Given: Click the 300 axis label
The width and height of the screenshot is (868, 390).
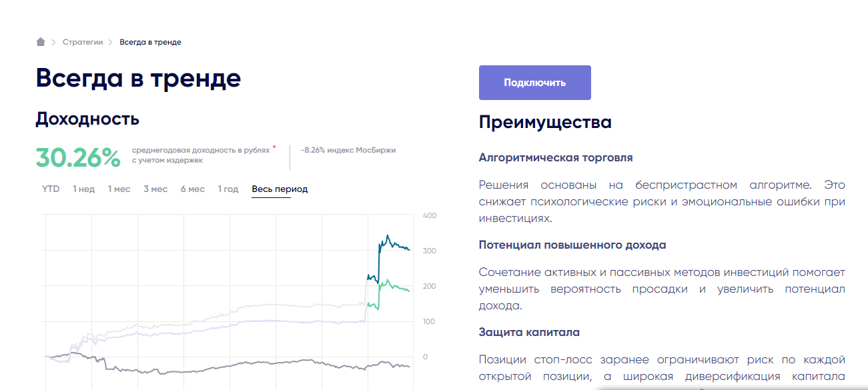Looking at the screenshot, I should pyautogui.click(x=430, y=251).
